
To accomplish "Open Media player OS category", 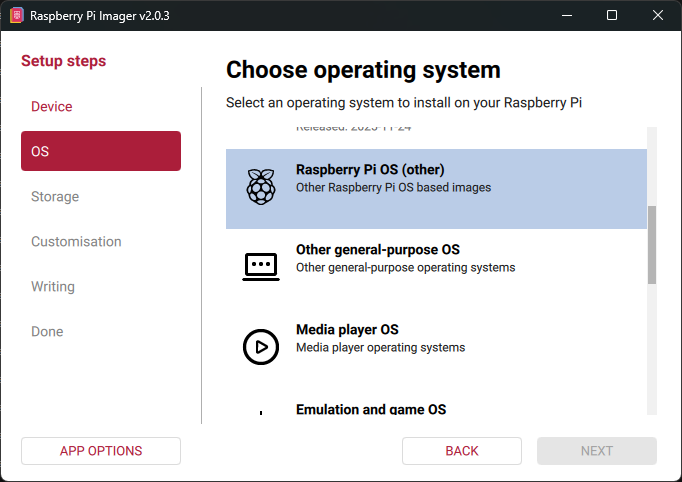I will [436, 349].
